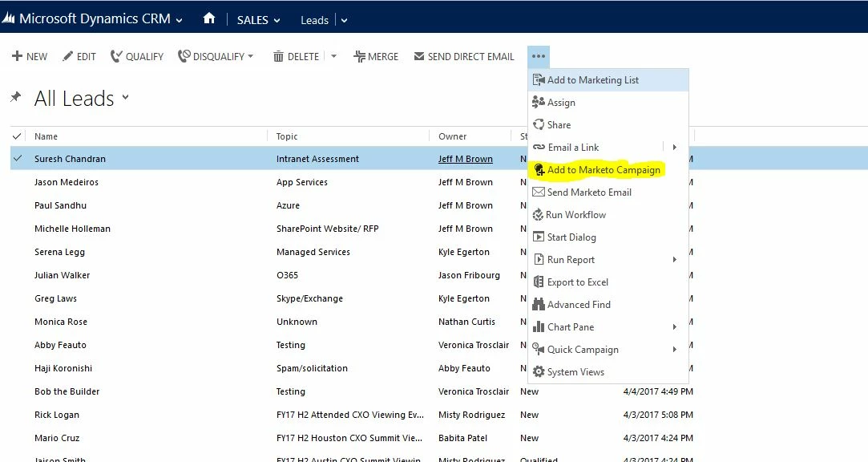This screenshot has height=462, width=868.
Task: Click the "Spam/solicitation" topic cell
Action: (x=313, y=368)
